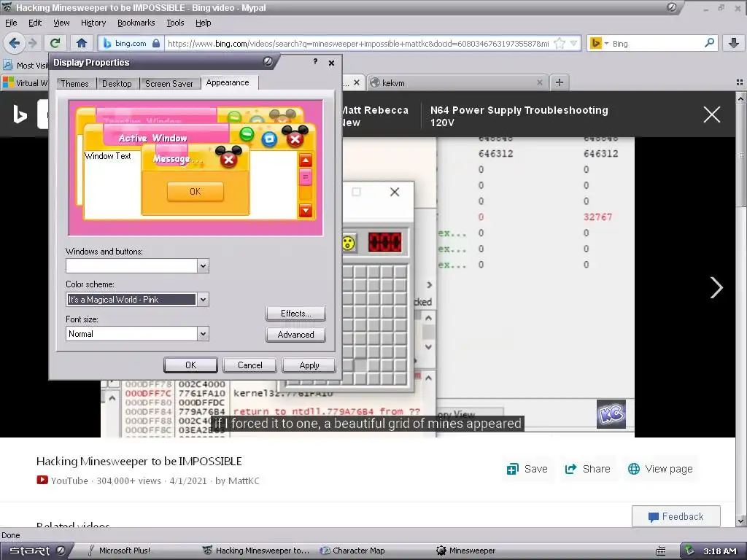Click the Cancel button
The height and width of the screenshot is (560, 747).
[249, 365]
